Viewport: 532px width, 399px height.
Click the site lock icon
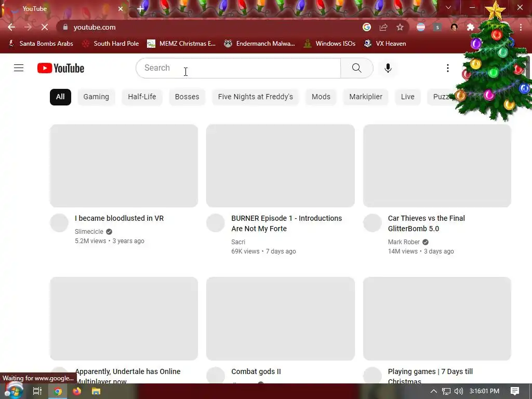65,27
